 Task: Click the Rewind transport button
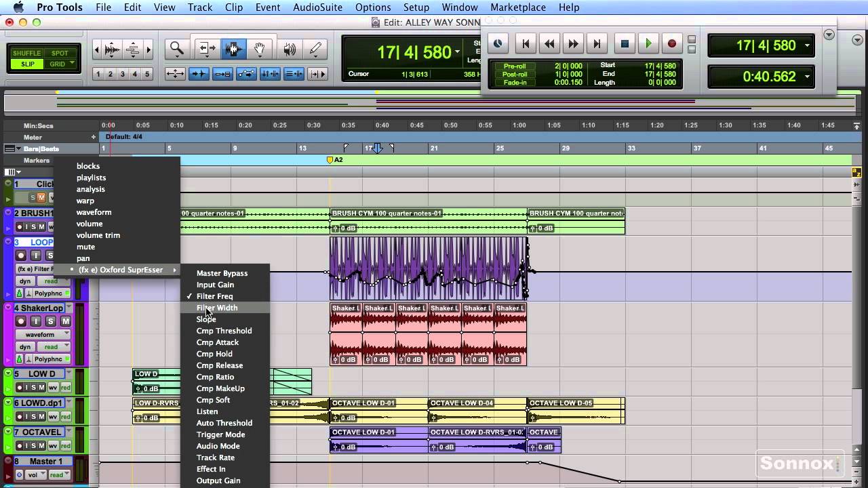tap(549, 44)
